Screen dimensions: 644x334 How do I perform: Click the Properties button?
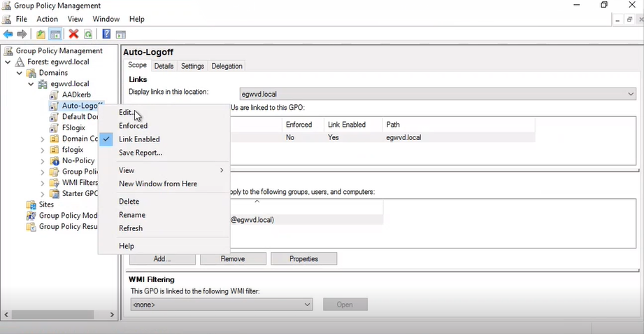304,258
